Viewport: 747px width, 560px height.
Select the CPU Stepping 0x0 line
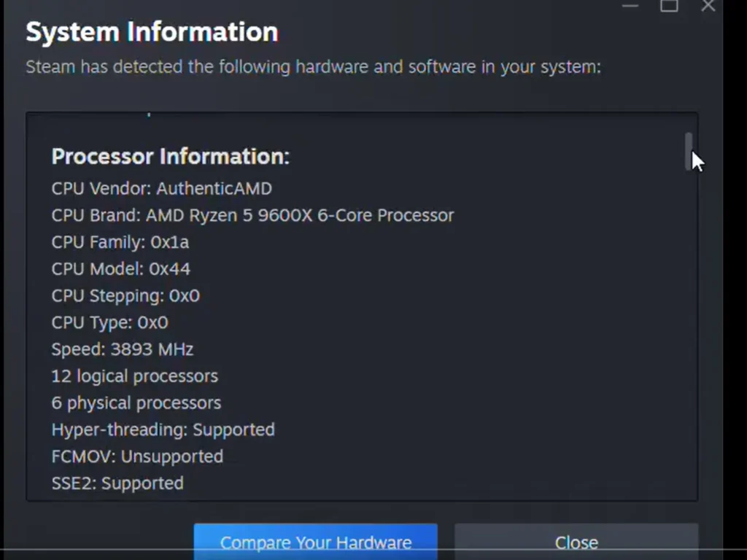point(125,295)
